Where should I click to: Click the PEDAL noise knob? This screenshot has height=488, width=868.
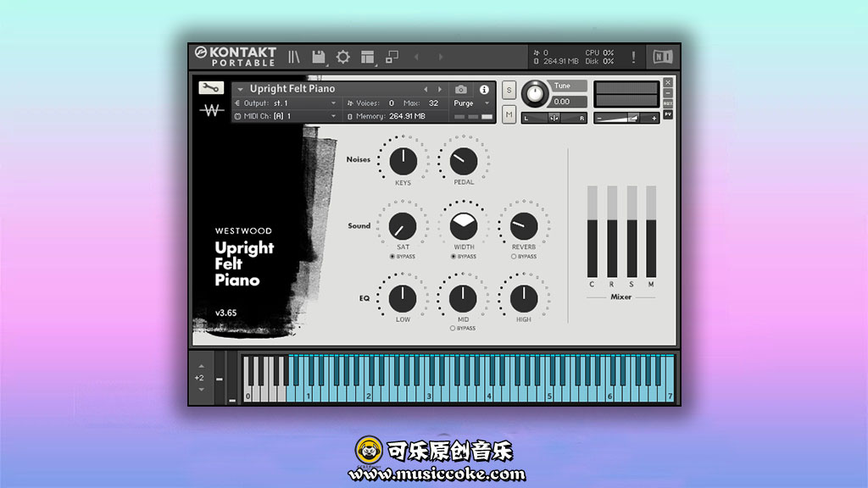click(464, 161)
